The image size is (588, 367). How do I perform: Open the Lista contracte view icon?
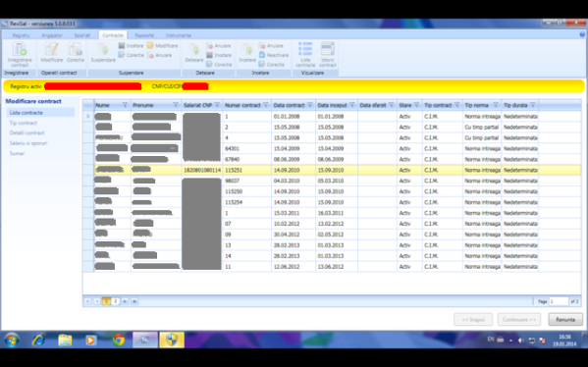(305, 55)
